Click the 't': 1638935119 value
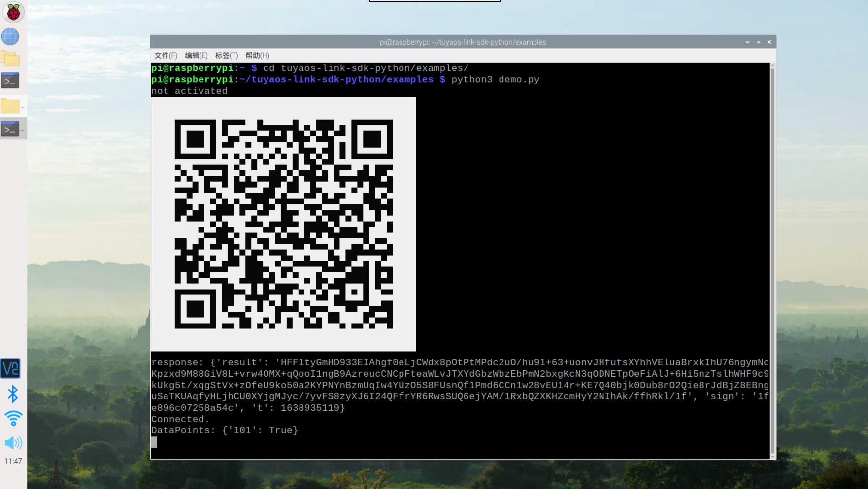 click(x=298, y=408)
